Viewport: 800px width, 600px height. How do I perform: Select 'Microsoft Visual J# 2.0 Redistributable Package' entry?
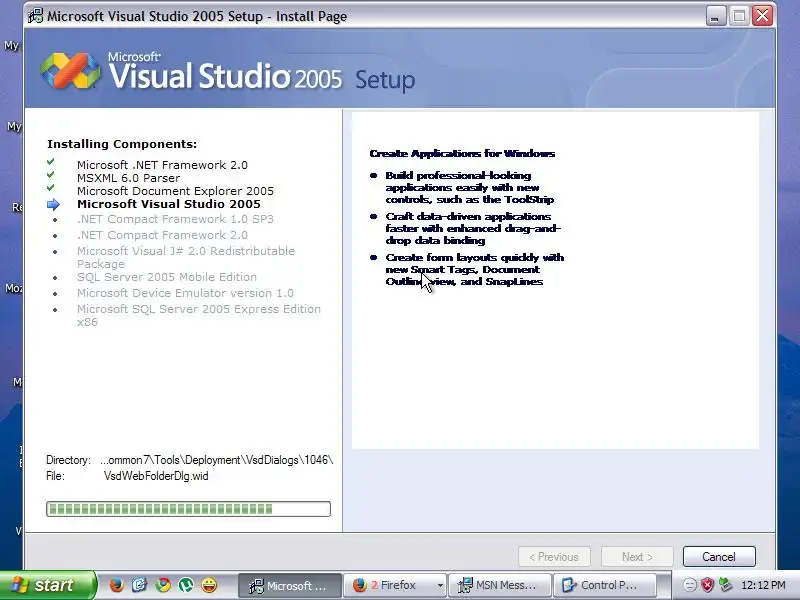click(186, 257)
